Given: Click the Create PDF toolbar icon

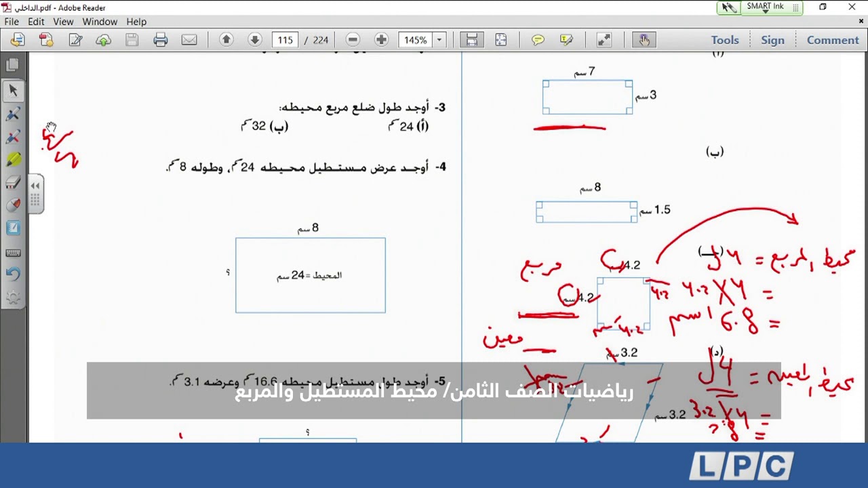Looking at the screenshot, I should 46,40.
